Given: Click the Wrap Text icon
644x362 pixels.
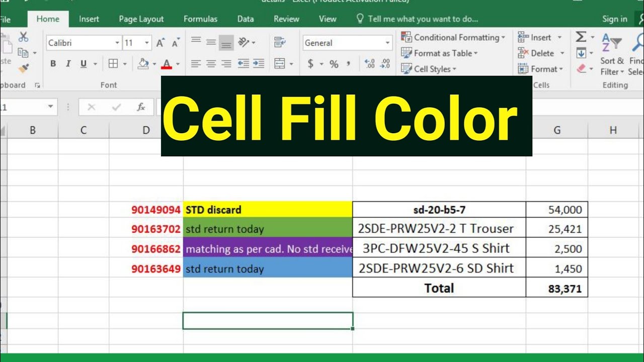Looking at the screenshot, I should point(280,43).
